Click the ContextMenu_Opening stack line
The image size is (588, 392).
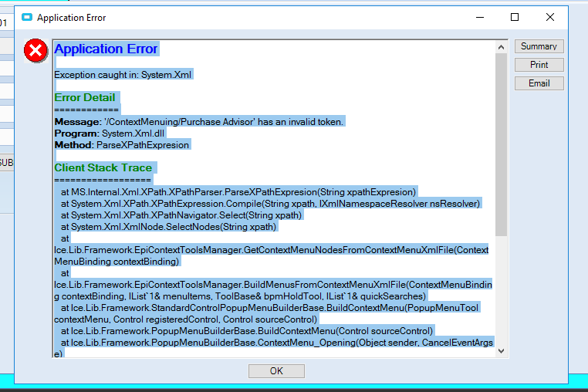pyautogui.click(x=274, y=348)
